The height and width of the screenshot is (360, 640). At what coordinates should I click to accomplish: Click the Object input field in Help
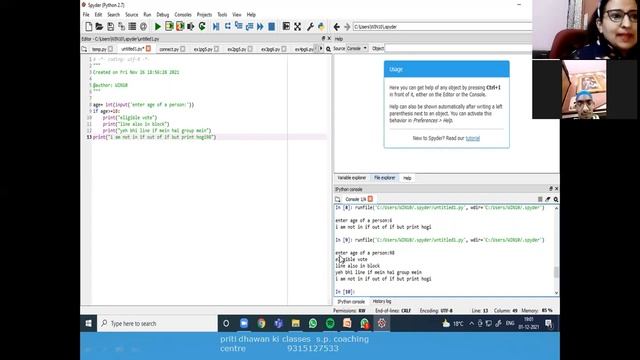click(x=458, y=49)
